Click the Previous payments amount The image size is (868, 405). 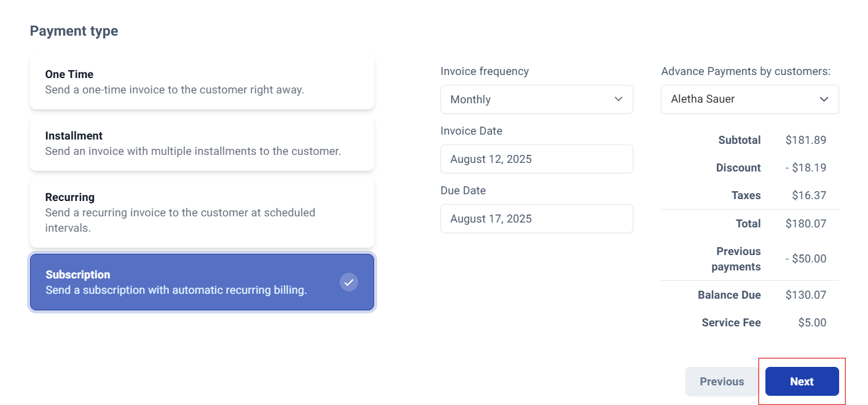click(x=806, y=259)
